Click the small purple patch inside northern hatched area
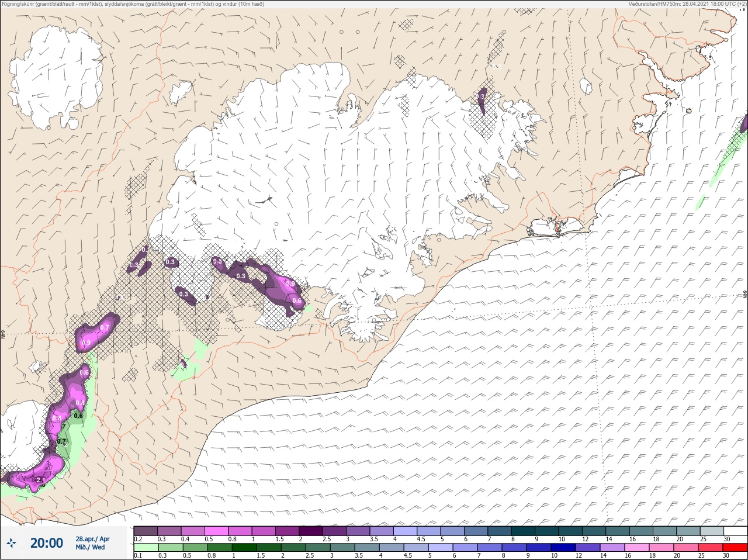The height and width of the screenshot is (560, 748). 482,101
